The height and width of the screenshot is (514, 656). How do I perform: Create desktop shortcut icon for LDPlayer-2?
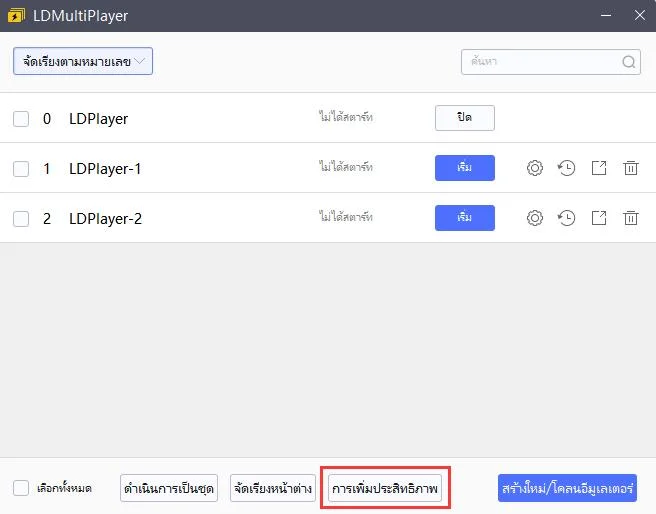(x=599, y=218)
